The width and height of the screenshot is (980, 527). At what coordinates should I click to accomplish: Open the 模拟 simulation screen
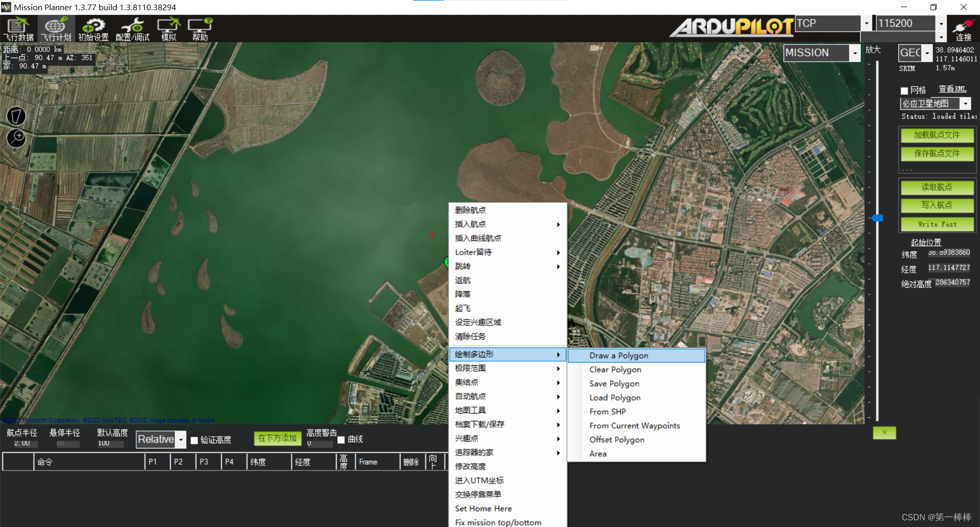pyautogui.click(x=169, y=29)
